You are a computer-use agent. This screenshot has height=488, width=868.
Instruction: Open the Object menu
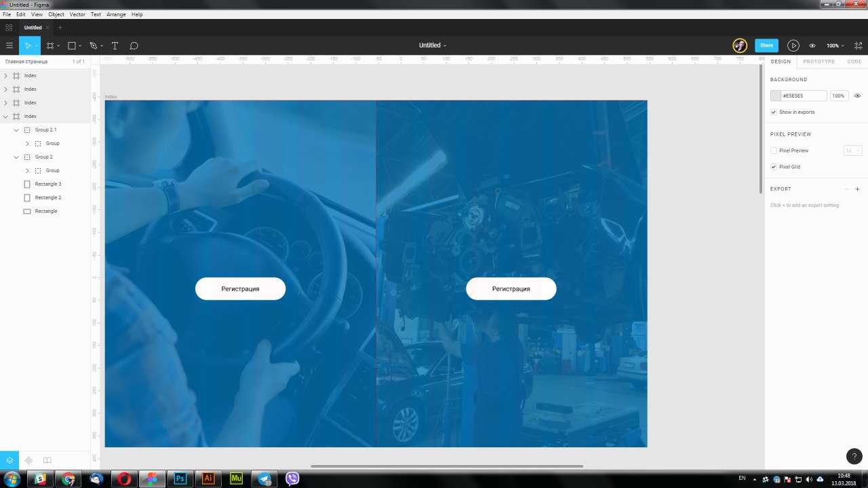pos(56,14)
